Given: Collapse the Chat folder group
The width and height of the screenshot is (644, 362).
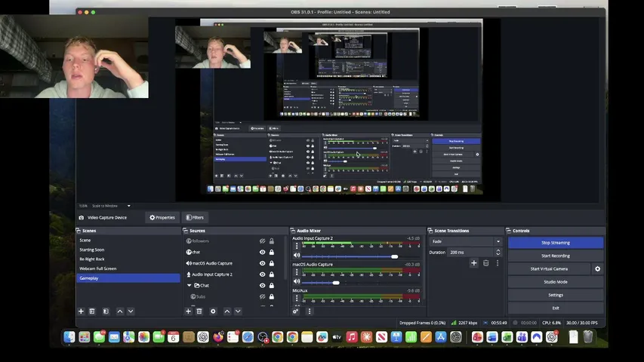Looking at the screenshot, I should [x=189, y=285].
